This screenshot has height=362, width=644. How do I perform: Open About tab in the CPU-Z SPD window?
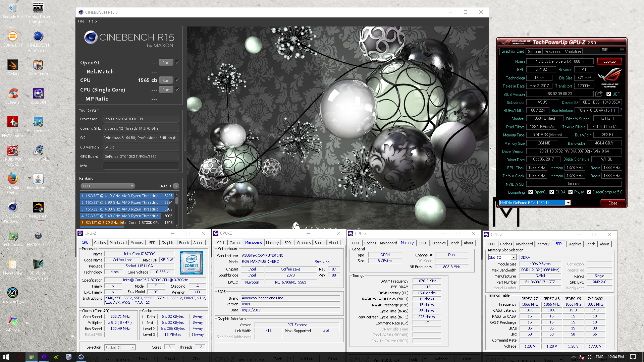(604, 244)
